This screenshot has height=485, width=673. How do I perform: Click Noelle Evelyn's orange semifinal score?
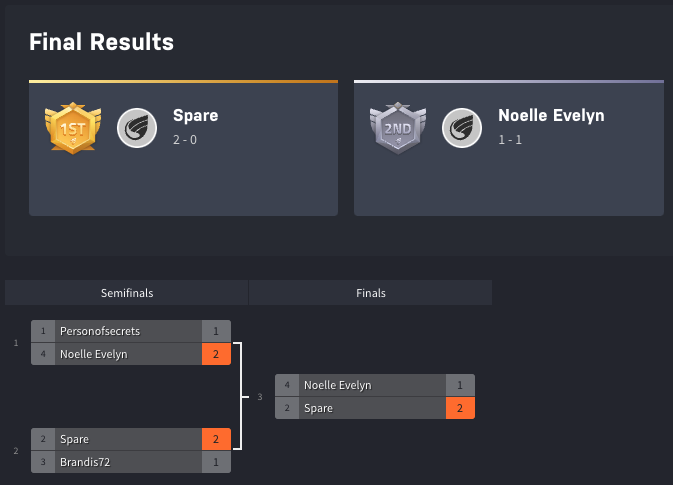pyautogui.click(x=216, y=354)
